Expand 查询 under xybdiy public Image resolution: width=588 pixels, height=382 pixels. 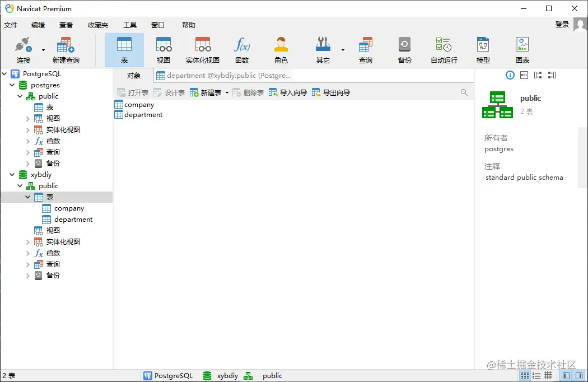pyautogui.click(x=28, y=264)
